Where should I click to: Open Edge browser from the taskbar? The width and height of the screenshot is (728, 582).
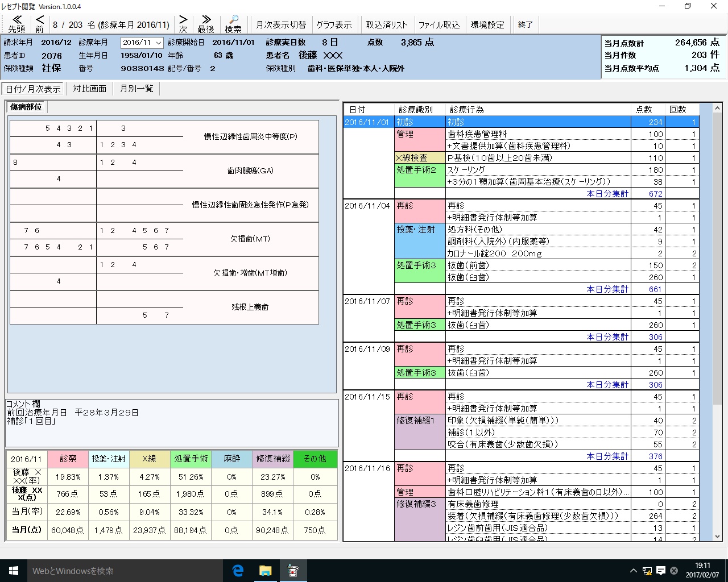238,571
